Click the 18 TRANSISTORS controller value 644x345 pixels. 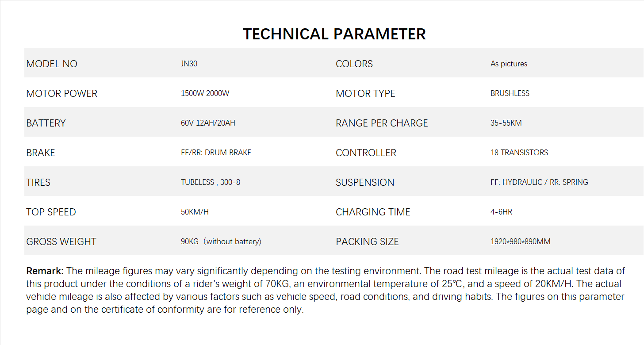[x=519, y=153]
